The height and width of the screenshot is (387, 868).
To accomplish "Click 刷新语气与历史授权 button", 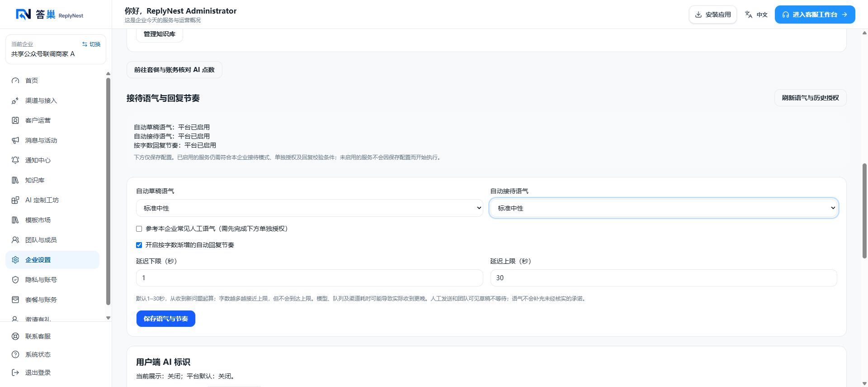I will point(810,98).
